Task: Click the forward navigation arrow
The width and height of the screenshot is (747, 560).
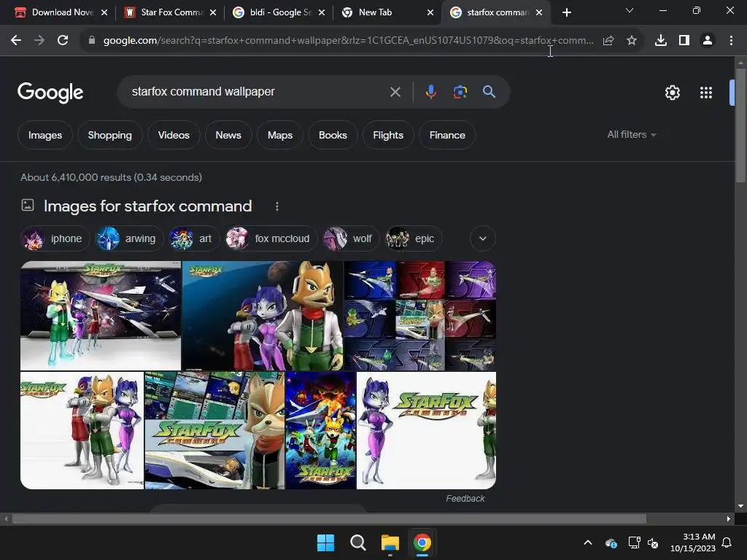Action: coord(39,41)
